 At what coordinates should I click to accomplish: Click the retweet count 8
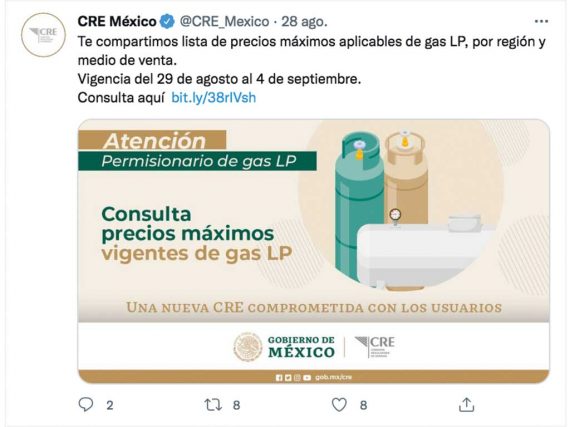tap(236, 405)
